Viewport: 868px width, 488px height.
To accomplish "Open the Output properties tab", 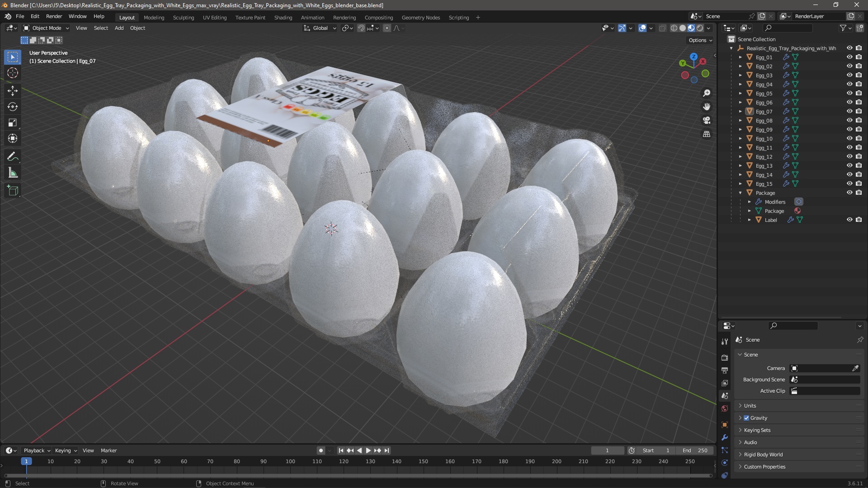I will (725, 370).
